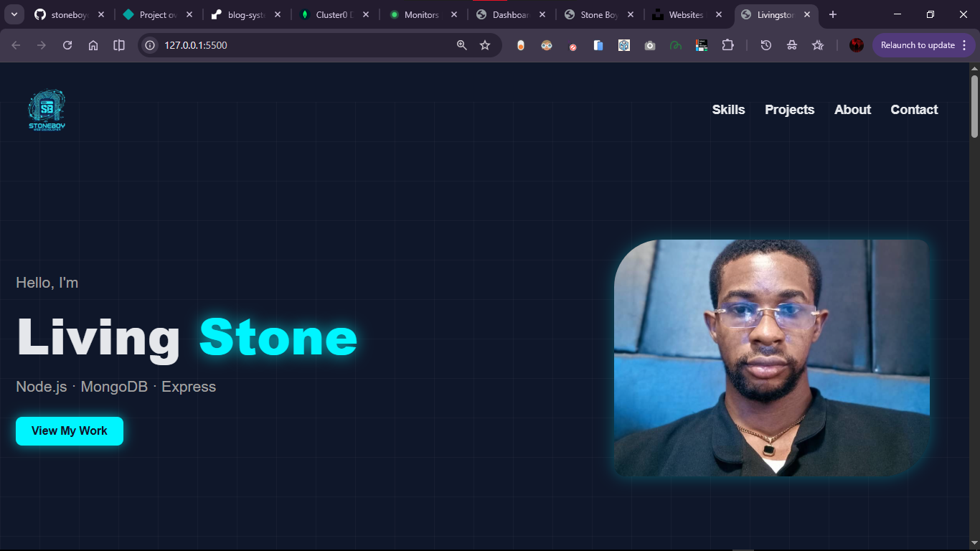This screenshot has width=980, height=551.
Task: Open the browsing history icon
Action: (x=766, y=44)
